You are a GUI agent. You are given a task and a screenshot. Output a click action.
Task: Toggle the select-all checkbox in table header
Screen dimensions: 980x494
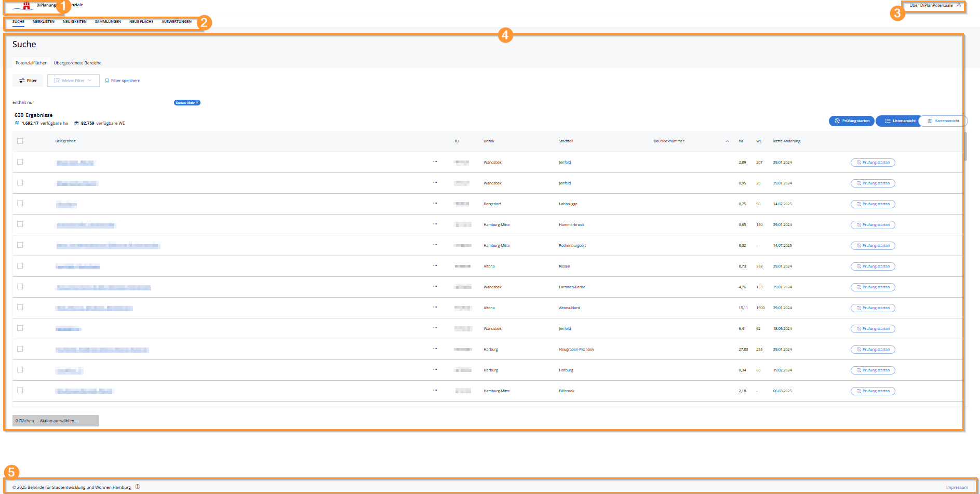[x=20, y=141]
